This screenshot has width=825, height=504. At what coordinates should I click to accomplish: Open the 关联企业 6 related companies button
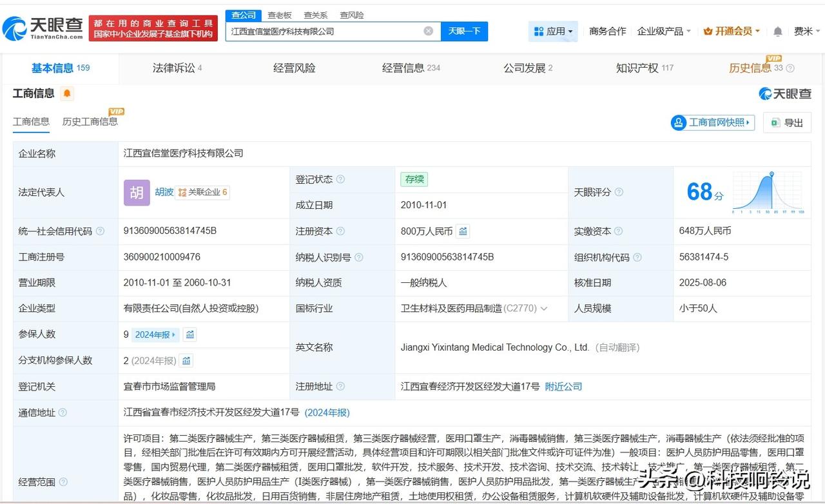(203, 192)
